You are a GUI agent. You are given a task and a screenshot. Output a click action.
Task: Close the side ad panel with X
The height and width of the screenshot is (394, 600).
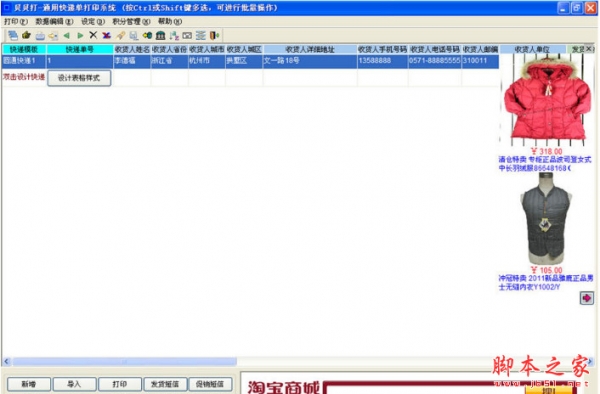click(589, 49)
